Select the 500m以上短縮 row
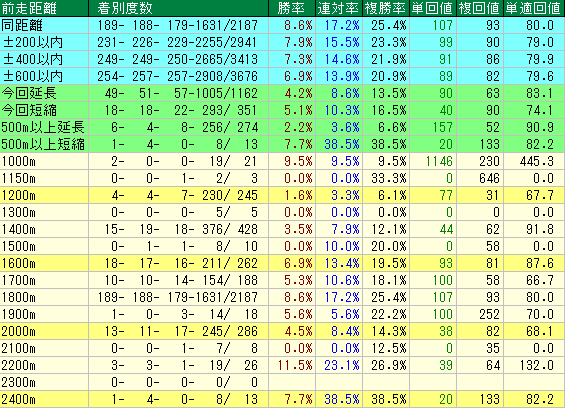Screen dimensions: 565x408 click(282, 144)
